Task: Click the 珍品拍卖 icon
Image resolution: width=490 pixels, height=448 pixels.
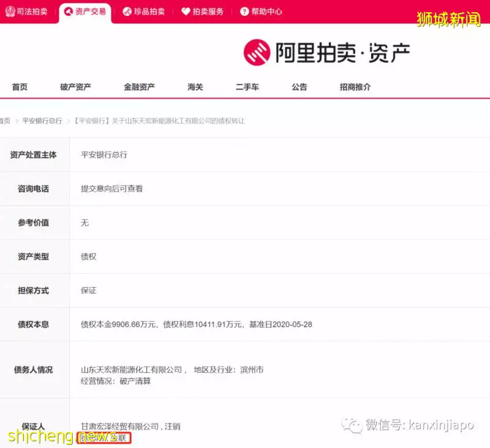Action: point(127,12)
